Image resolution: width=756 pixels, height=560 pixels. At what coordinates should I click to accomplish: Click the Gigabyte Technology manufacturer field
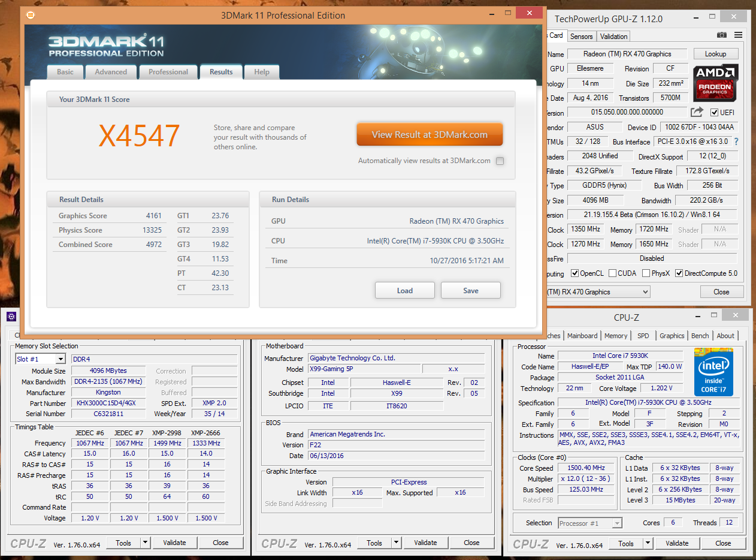[396, 358]
